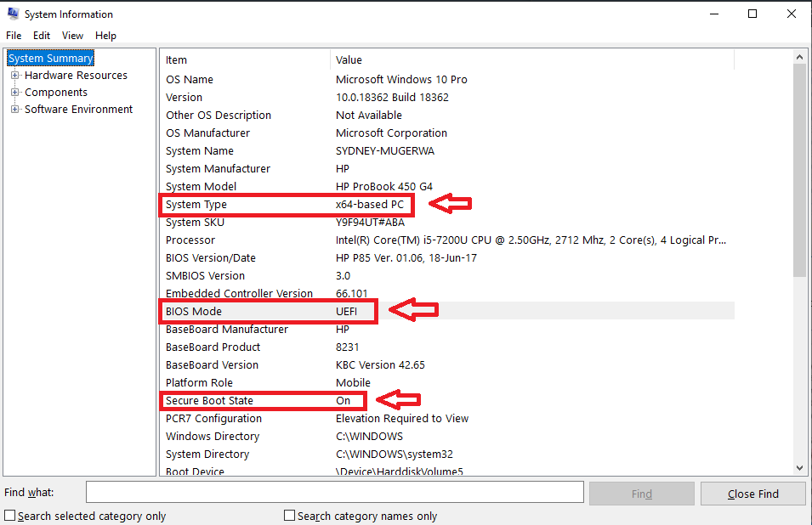Viewport: 812px width, 525px height.
Task: Open the Edit menu
Action: 42,36
